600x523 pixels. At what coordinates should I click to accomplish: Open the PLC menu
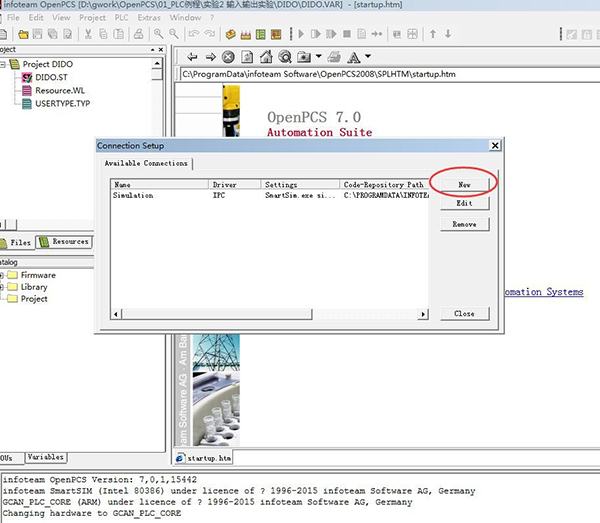coord(120,17)
